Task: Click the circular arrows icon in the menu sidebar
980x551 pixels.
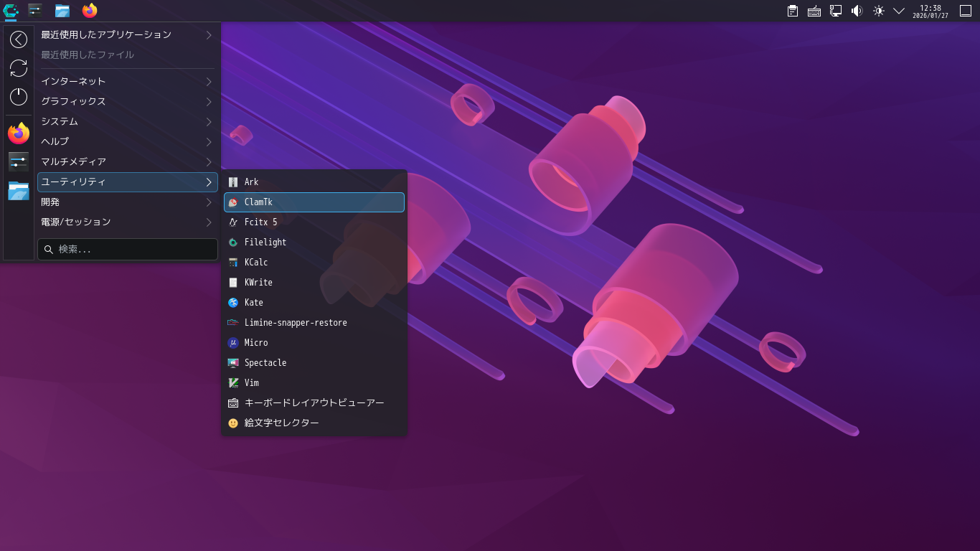Action: pos(19,68)
